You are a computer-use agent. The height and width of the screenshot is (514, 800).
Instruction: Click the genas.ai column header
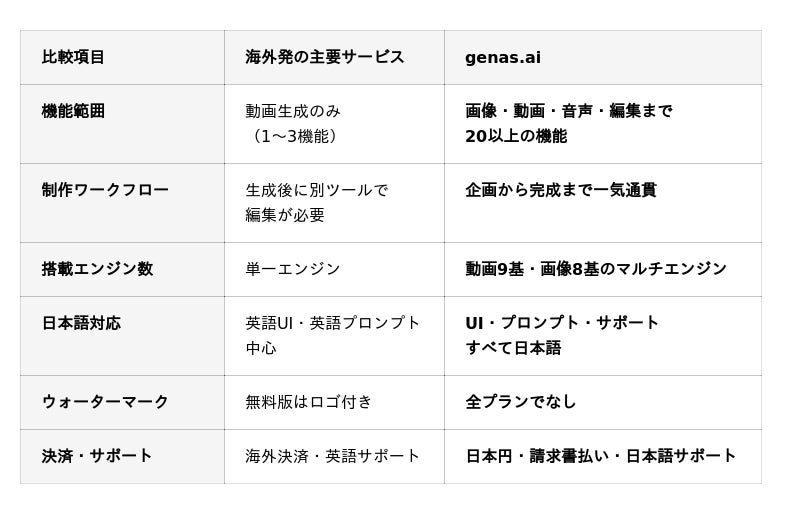(503, 57)
